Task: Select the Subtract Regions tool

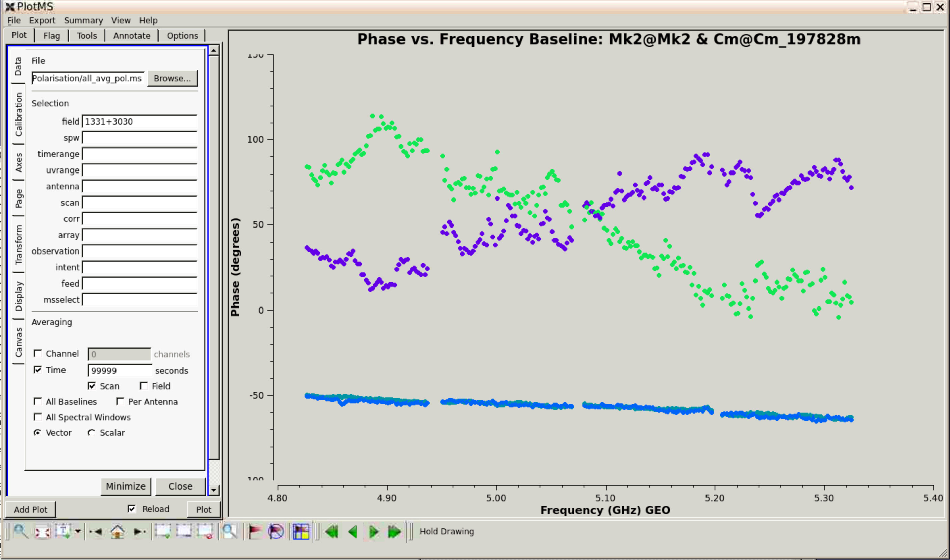Action: point(184,531)
